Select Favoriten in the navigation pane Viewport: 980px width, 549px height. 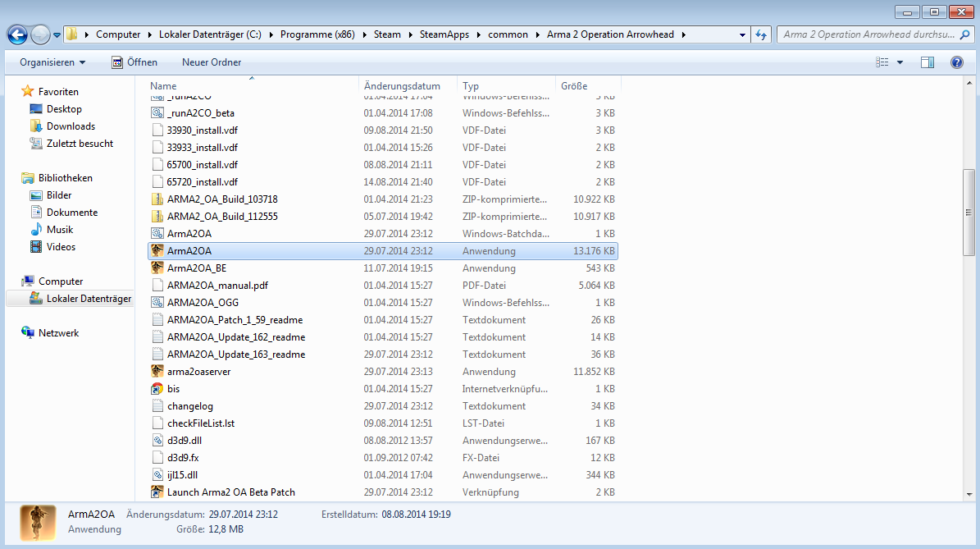58,91
